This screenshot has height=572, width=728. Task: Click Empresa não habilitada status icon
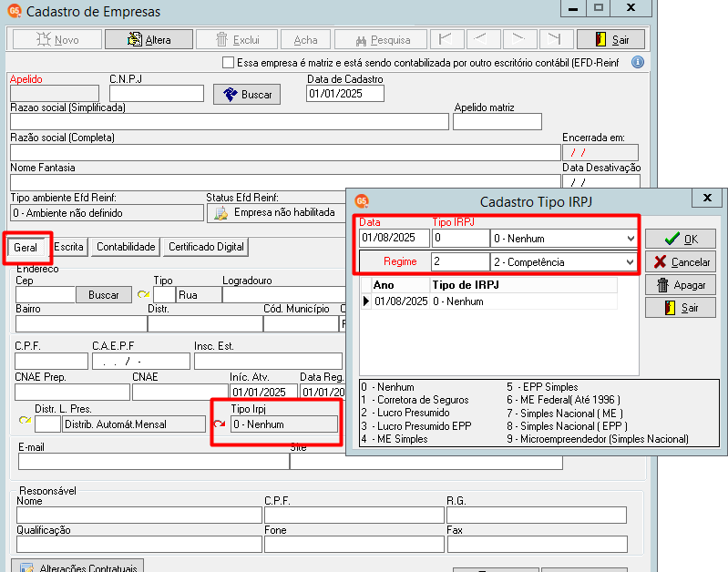(220, 213)
